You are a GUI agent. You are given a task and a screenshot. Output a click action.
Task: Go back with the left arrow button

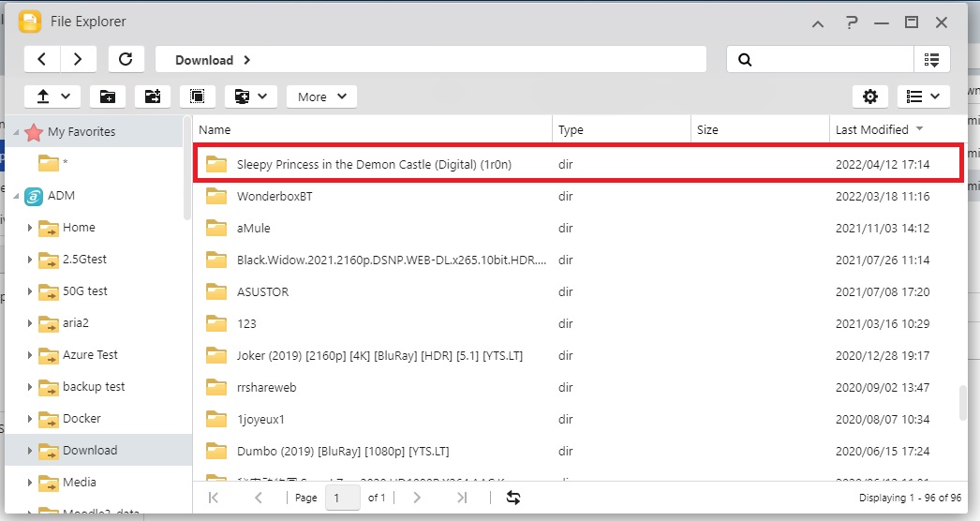[x=42, y=59]
